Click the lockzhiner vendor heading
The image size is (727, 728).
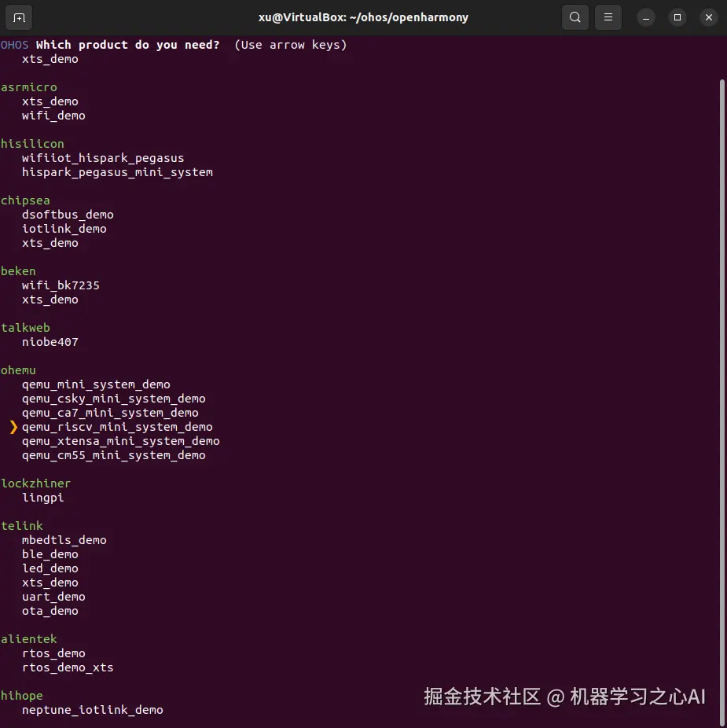[x=35, y=483]
